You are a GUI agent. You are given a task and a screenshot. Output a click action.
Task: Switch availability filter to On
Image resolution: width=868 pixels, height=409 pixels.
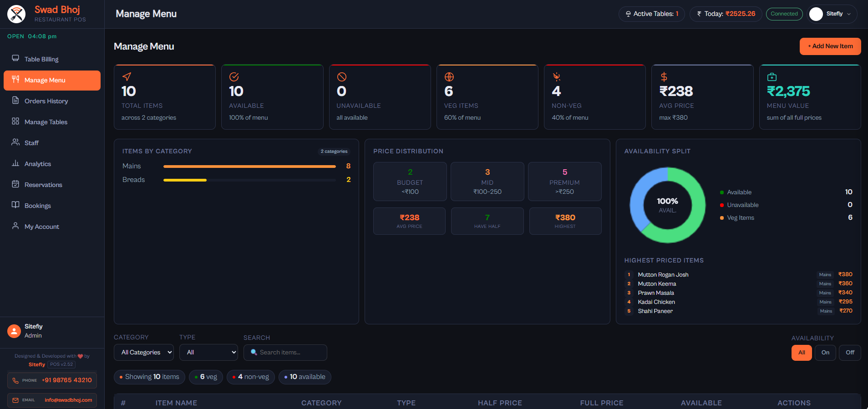point(825,353)
